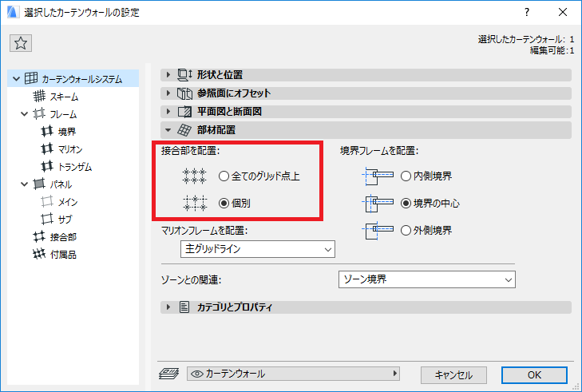This screenshot has width=582, height=392.
Task: Select サブ in the settings tree
Action: click(x=65, y=219)
